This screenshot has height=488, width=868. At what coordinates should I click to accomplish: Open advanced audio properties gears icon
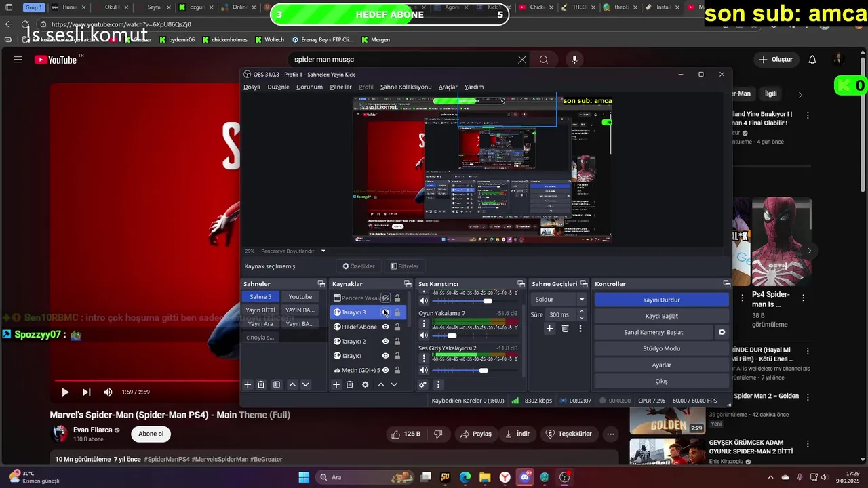(x=422, y=384)
